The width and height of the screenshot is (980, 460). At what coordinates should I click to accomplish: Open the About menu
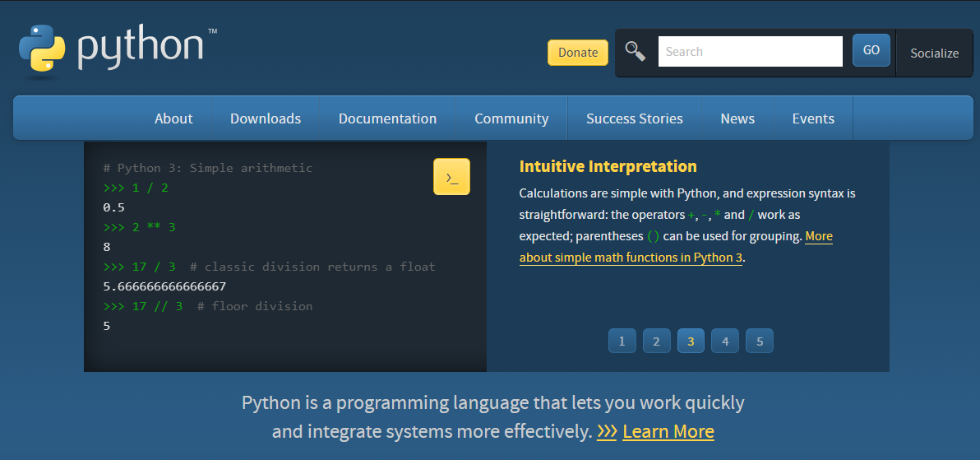173,118
